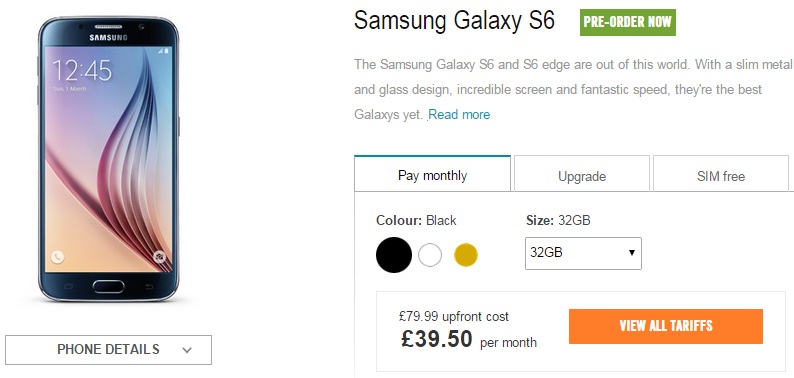Select the Pay monthly tab
The width and height of the screenshot is (794, 378).
pos(432,175)
